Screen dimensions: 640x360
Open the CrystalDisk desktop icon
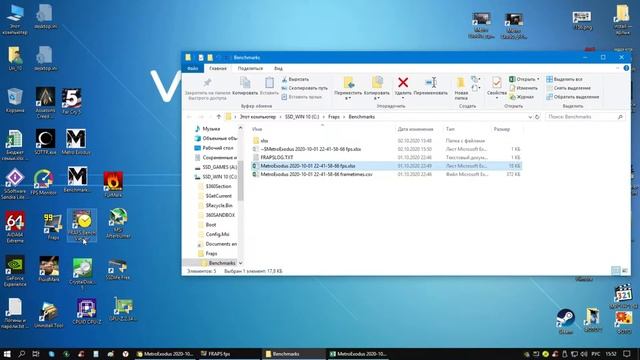point(82,273)
